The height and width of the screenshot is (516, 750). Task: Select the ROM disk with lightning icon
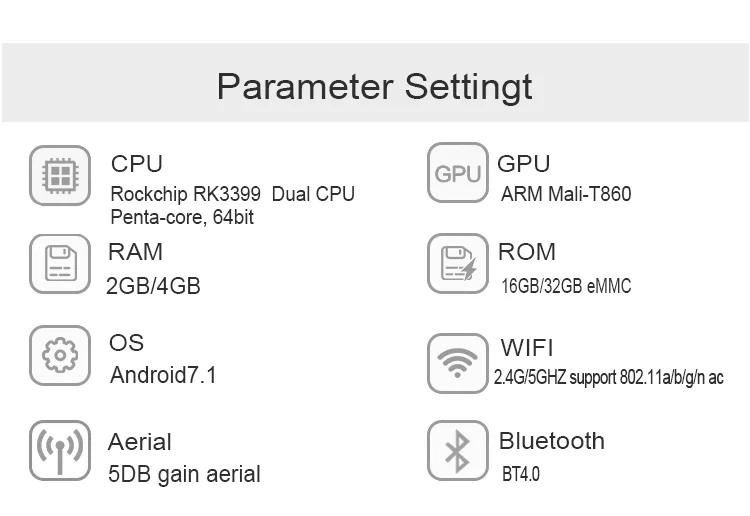coord(458,263)
